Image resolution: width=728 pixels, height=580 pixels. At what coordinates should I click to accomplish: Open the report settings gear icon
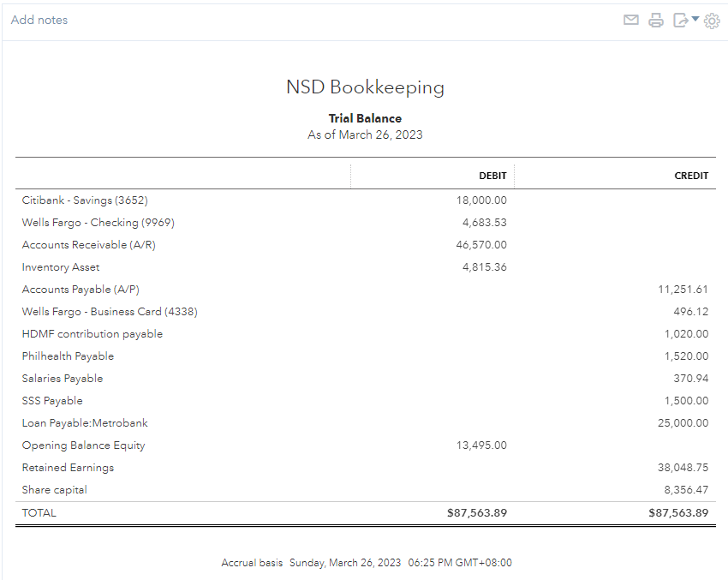712,21
